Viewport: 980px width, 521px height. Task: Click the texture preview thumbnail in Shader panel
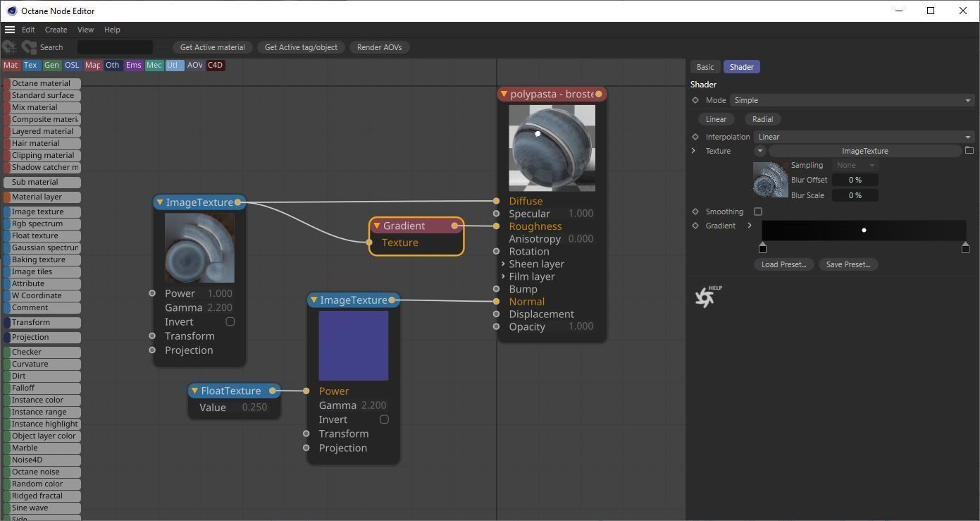(771, 180)
